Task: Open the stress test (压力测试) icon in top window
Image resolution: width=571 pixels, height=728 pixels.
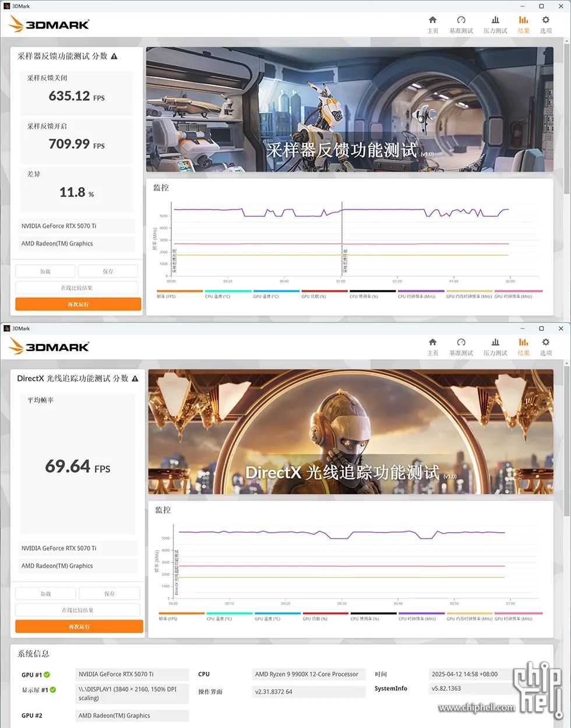Action: (x=495, y=20)
